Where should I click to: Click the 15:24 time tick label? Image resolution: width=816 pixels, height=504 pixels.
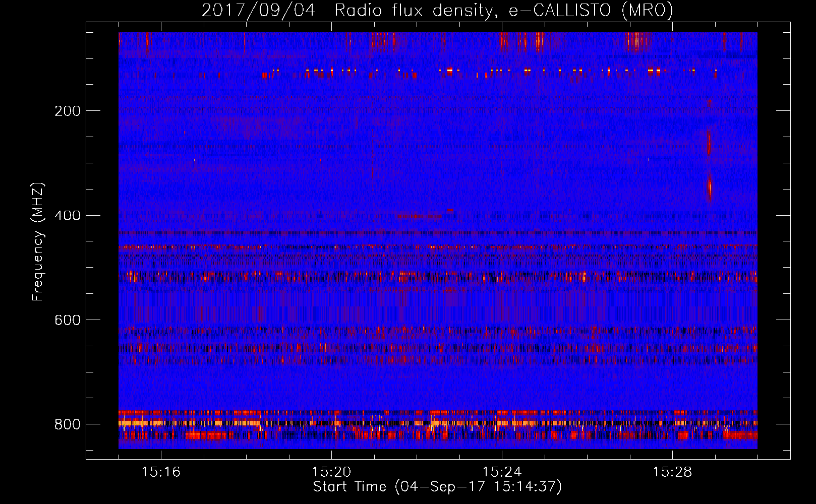tap(502, 472)
